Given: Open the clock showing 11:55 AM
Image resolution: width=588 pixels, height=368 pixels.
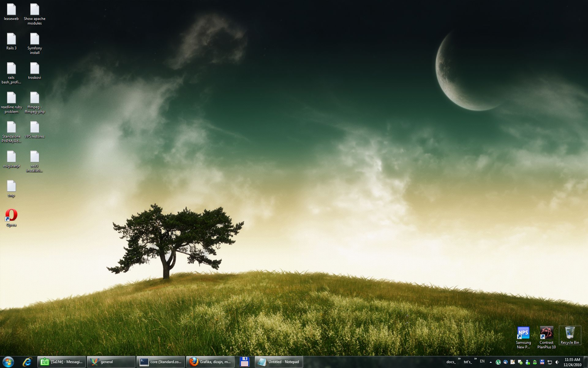Looking at the screenshot, I should 572,362.
